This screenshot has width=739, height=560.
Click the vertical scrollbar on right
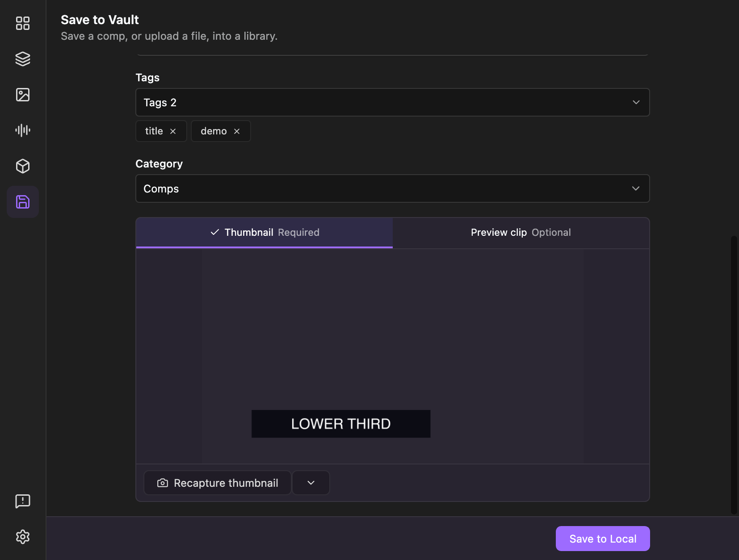click(x=734, y=375)
